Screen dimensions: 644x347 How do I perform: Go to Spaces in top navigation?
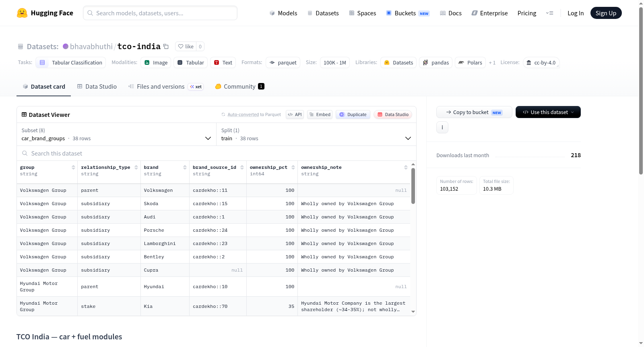pos(363,13)
